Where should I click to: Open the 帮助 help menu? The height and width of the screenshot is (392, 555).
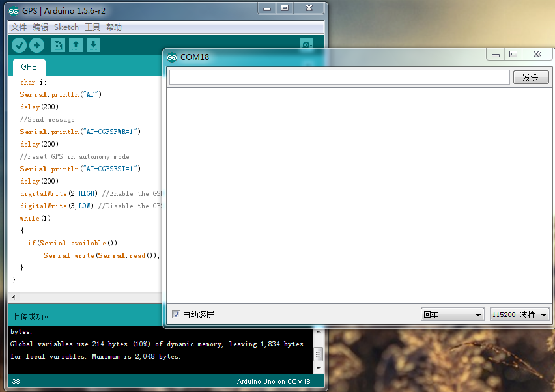(114, 27)
